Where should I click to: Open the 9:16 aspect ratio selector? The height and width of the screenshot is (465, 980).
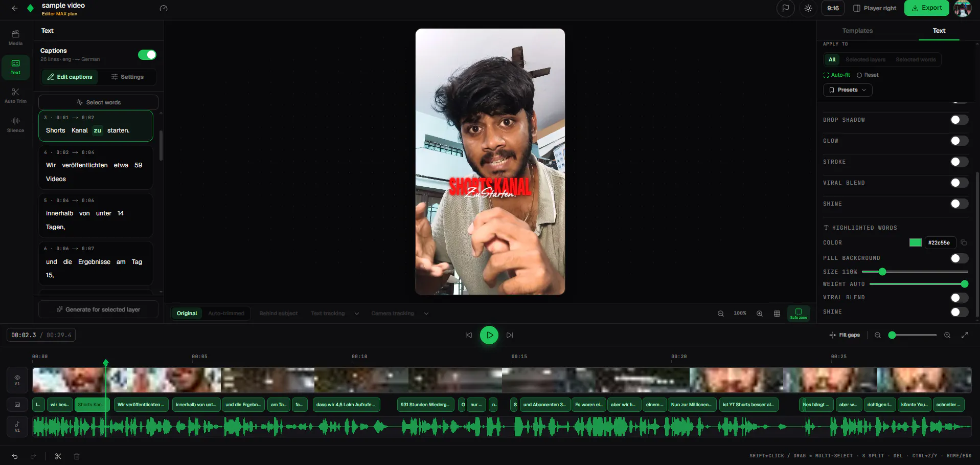pyautogui.click(x=833, y=8)
